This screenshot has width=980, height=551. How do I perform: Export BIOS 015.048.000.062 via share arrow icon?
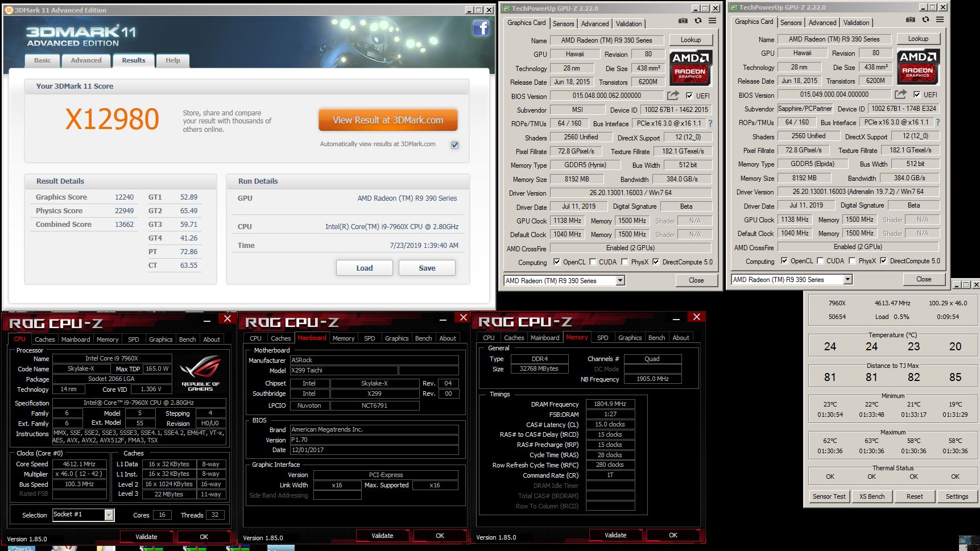pos(673,96)
